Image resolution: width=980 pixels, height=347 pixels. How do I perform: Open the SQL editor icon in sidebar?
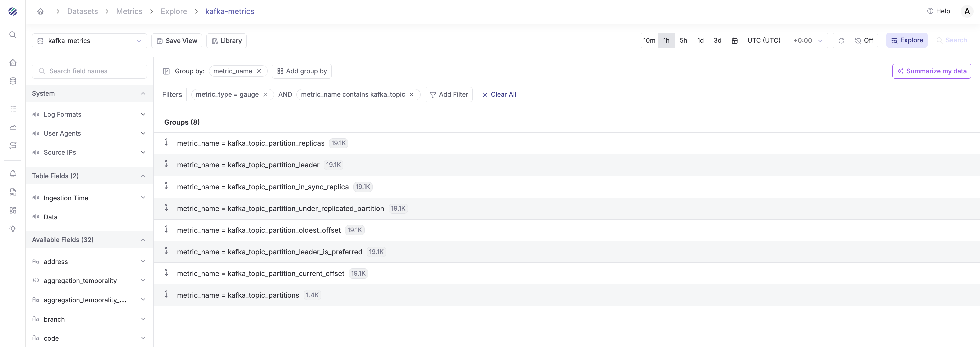pyautogui.click(x=13, y=192)
